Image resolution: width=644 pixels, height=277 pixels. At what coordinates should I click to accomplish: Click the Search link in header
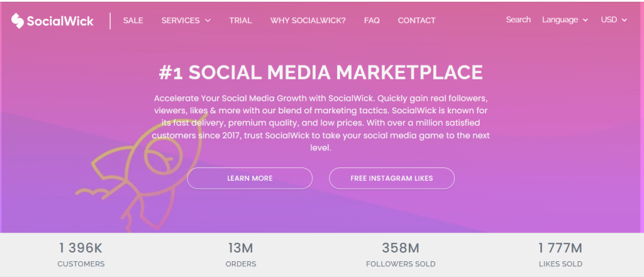tap(518, 20)
